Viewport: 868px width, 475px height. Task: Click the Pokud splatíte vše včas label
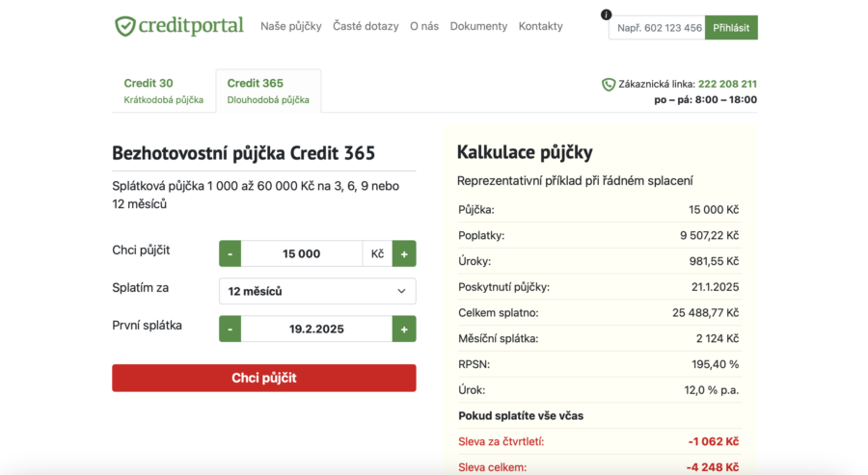[x=521, y=416]
